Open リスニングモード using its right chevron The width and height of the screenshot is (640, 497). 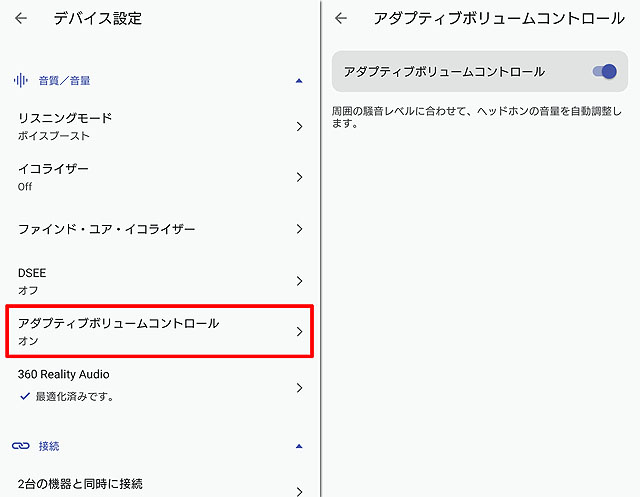point(299,126)
